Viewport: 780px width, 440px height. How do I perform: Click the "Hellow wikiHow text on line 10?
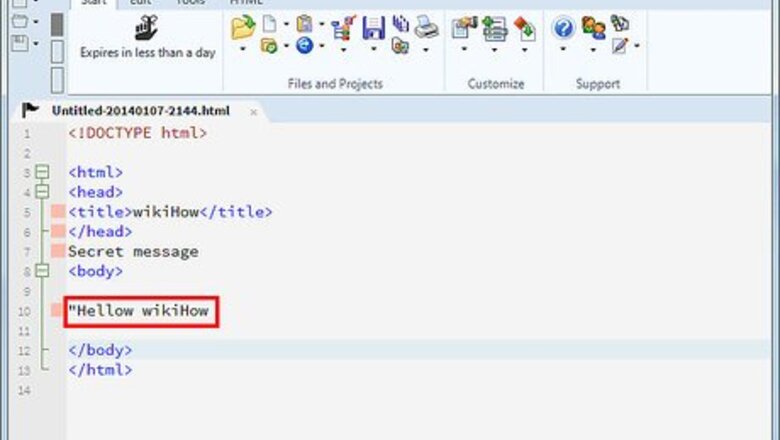[140, 311]
